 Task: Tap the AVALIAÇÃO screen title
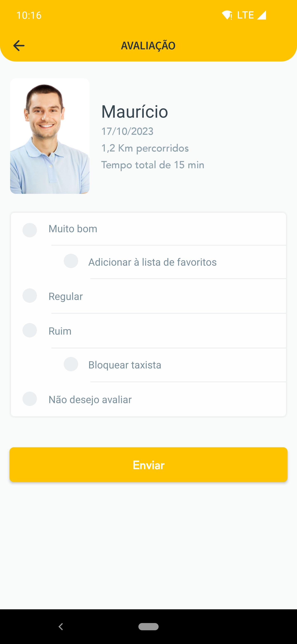[x=148, y=45]
